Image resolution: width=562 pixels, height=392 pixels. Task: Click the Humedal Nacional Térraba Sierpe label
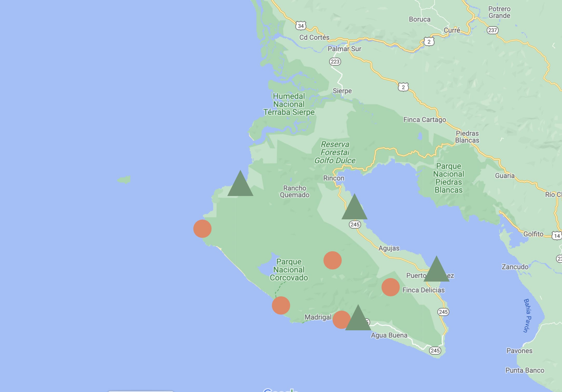(289, 104)
